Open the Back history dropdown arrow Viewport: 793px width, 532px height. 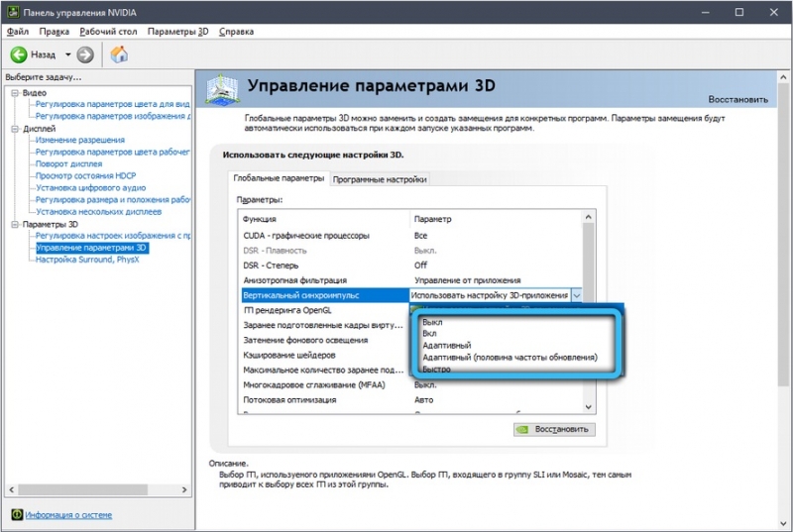[67, 54]
